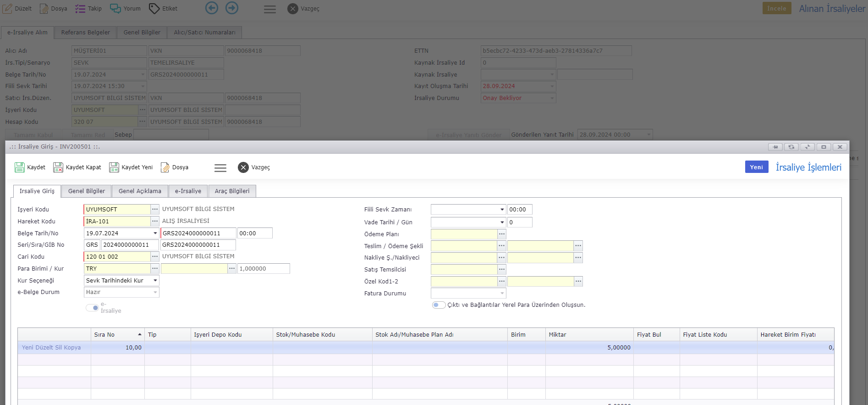Click Düzelt link in grid row
Image resolution: width=868 pixels, height=405 pixels.
coord(44,348)
